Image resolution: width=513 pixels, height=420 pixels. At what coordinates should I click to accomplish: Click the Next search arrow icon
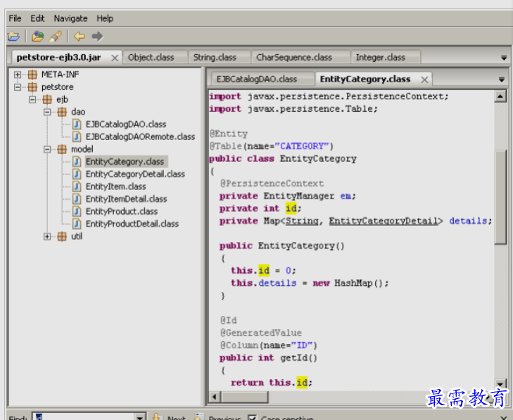click(x=157, y=416)
